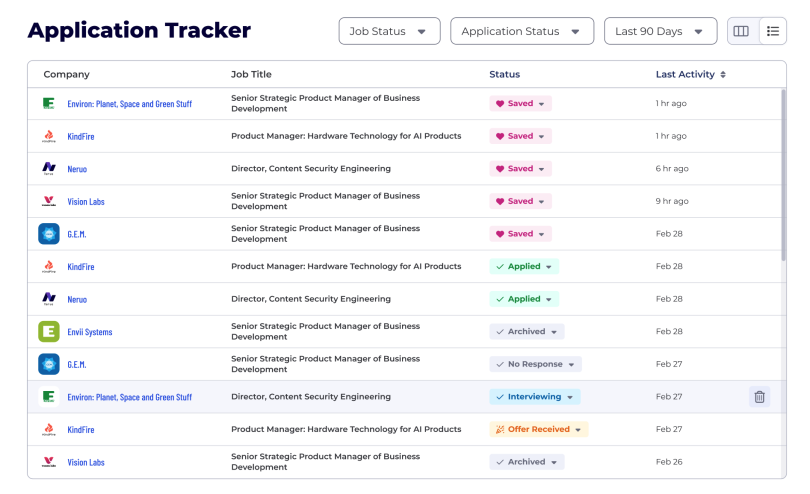The image size is (810, 494).
Task: Click KindFire logo in the Offer Received row
Action: tap(49, 429)
